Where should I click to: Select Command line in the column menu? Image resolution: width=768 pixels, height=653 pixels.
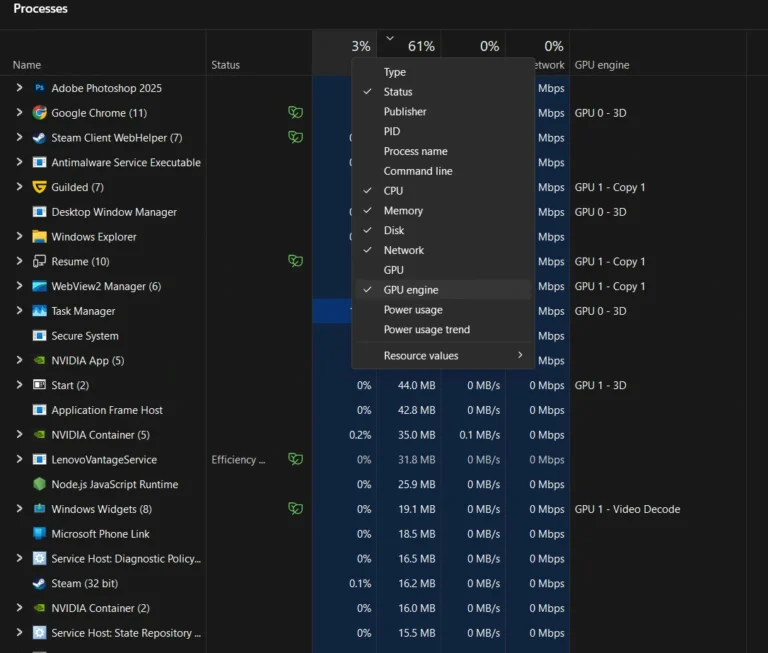(x=417, y=171)
